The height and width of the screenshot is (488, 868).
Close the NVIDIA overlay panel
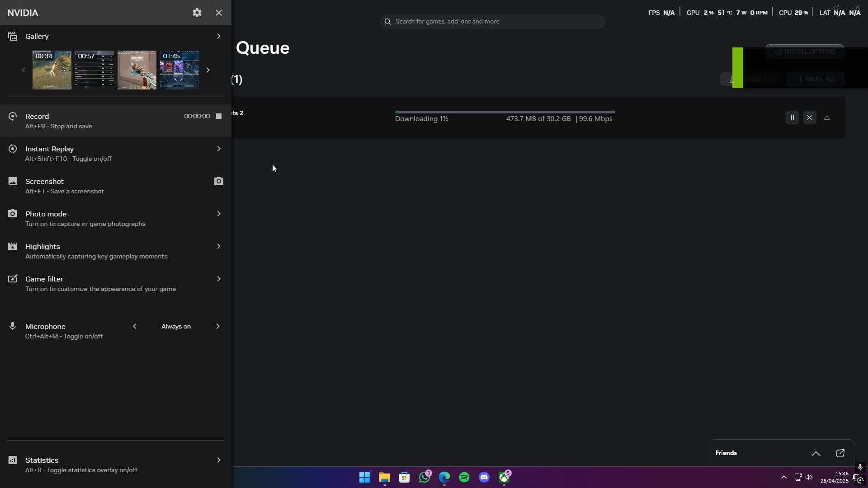219,13
